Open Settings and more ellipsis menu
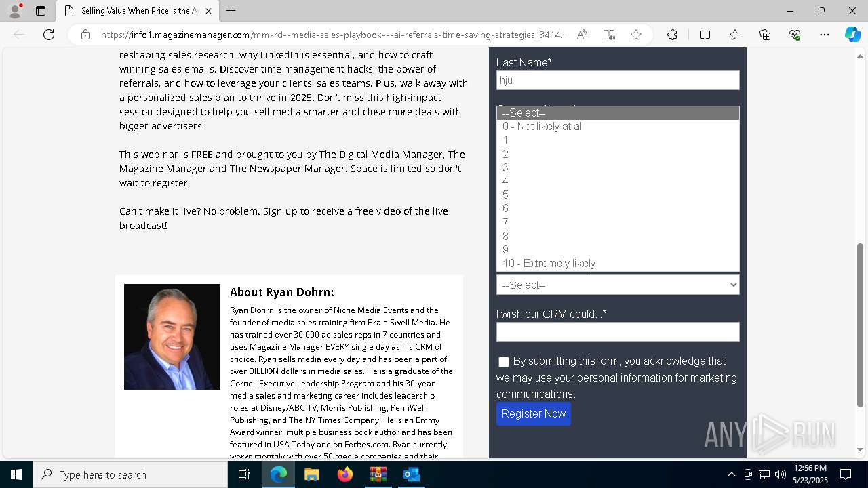 coord(825,35)
